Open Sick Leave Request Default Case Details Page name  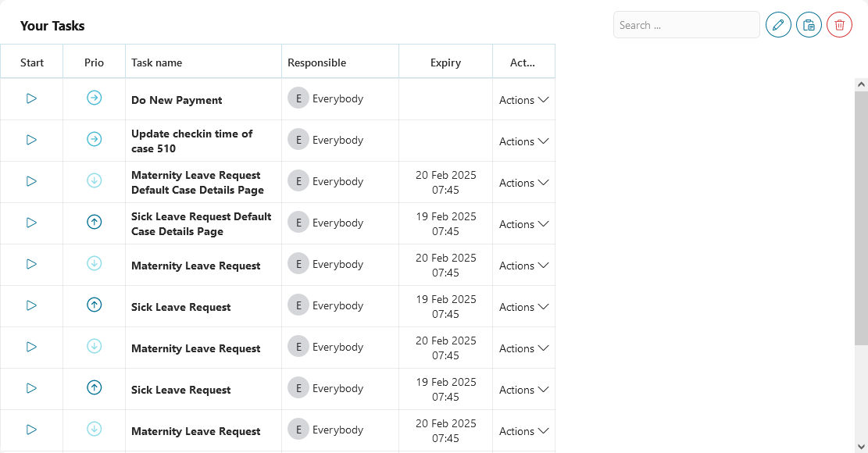coord(202,224)
